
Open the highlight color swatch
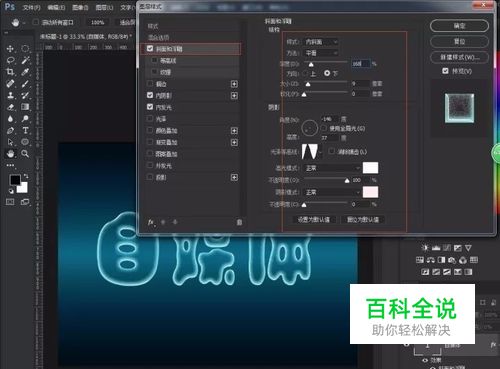click(x=370, y=168)
